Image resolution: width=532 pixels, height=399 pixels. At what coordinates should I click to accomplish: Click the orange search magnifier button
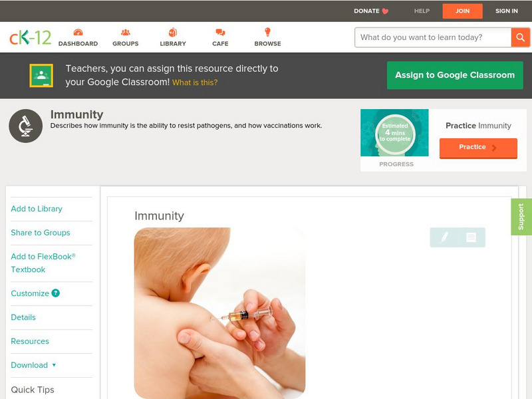[520, 37]
